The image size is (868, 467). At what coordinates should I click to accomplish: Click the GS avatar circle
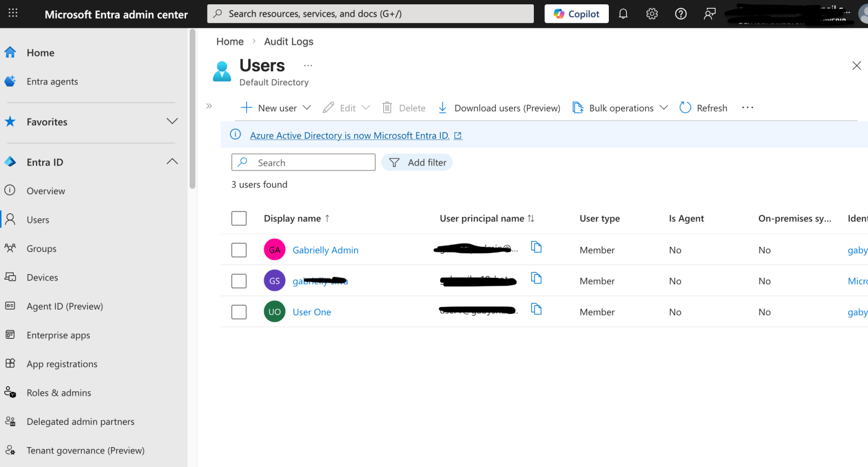(x=275, y=281)
